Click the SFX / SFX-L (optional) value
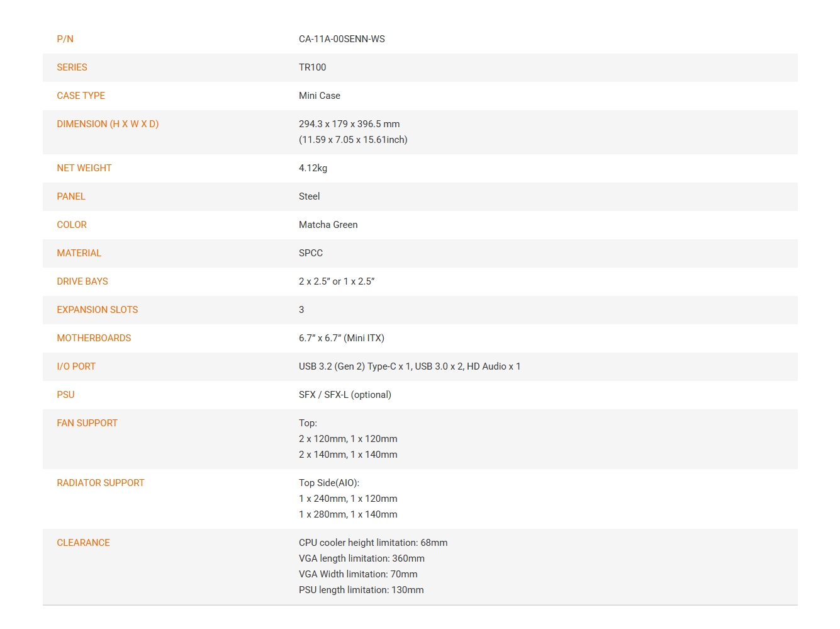The height and width of the screenshot is (629, 840). pyautogui.click(x=345, y=395)
